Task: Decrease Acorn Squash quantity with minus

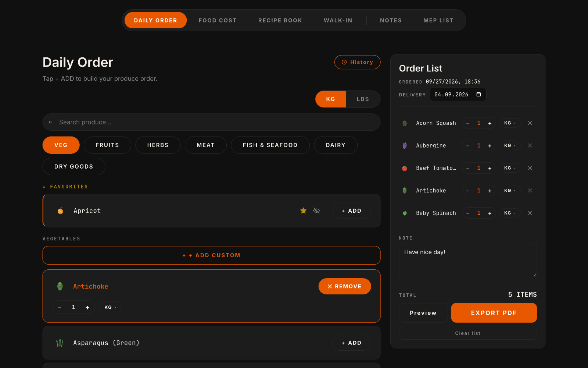Action: (x=468, y=123)
